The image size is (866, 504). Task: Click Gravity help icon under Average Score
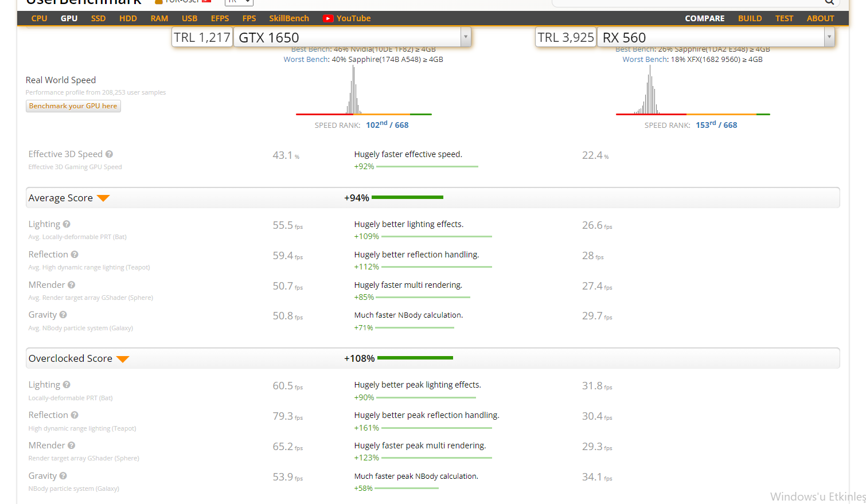[x=63, y=315]
